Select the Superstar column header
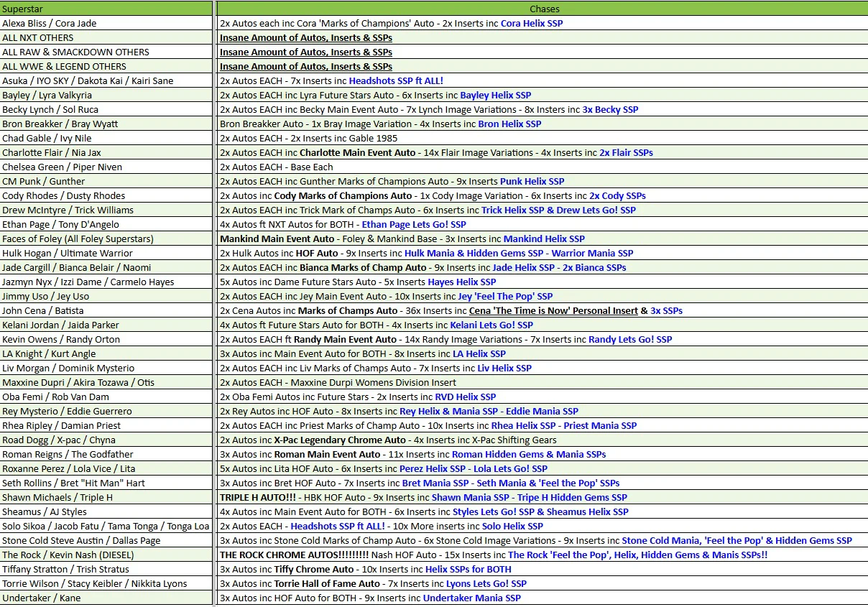This screenshot has height=607, width=868. tap(106, 9)
